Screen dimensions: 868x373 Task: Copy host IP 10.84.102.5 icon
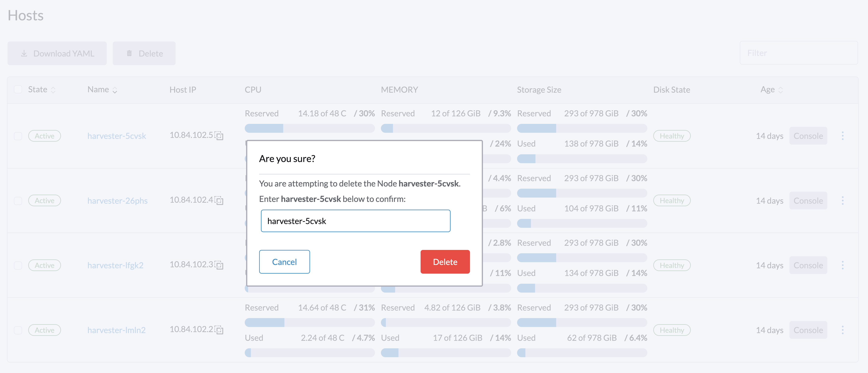point(219,136)
